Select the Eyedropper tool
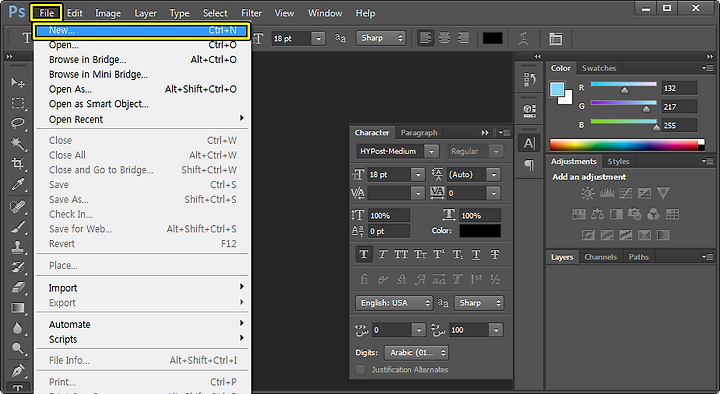 [x=18, y=185]
